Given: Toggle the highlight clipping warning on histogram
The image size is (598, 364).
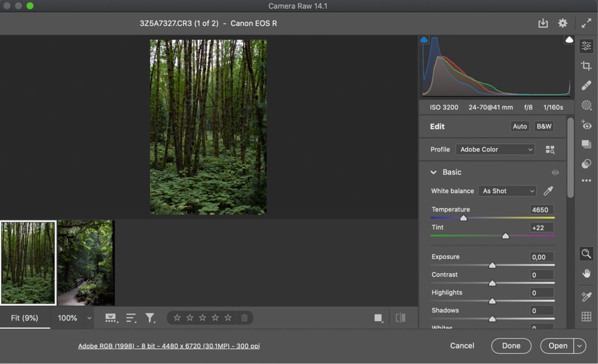Looking at the screenshot, I should 568,38.
